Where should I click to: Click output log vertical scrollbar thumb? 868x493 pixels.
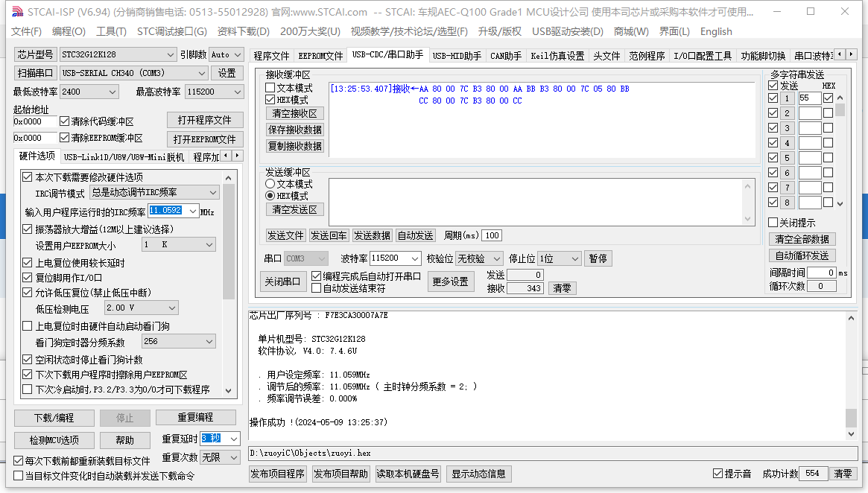(851, 417)
